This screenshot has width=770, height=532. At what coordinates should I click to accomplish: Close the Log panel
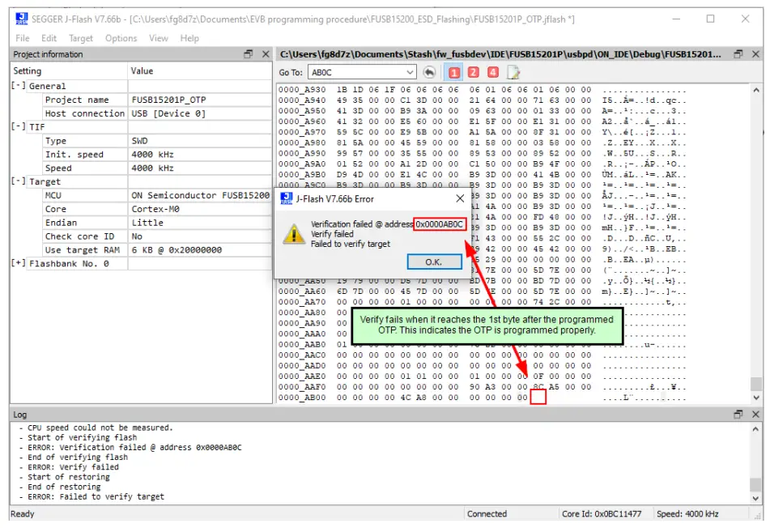pyautogui.click(x=755, y=414)
